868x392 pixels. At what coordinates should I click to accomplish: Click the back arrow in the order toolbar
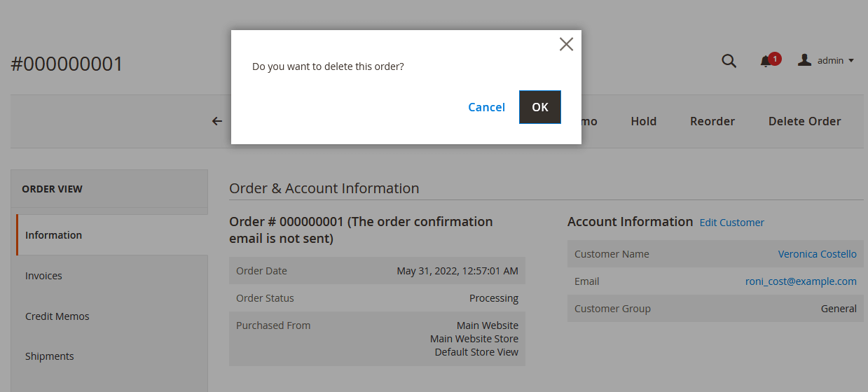[x=217, y=121]
